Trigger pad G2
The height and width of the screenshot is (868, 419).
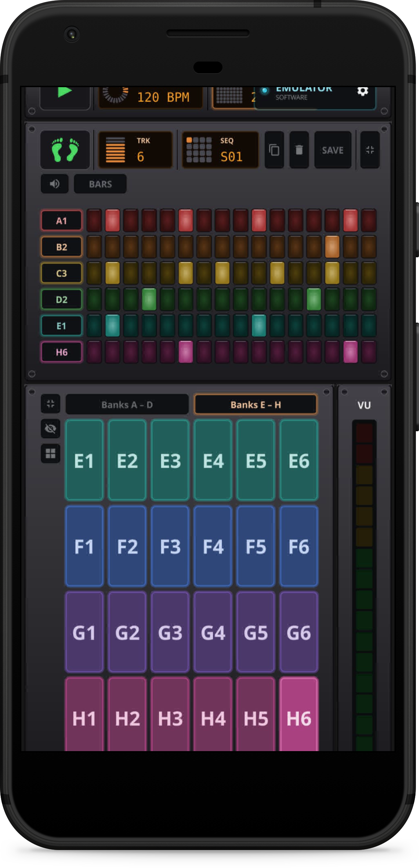pyautogui.click(x=127, y=632)
